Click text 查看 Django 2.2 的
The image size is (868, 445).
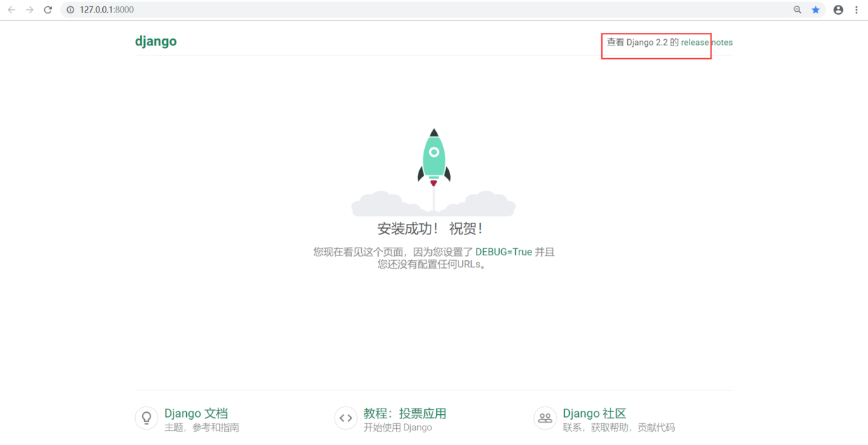coord(643,42)
